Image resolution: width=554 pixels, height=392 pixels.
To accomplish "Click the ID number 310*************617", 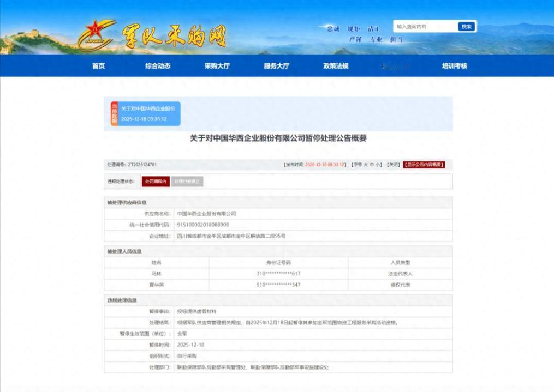I will coord(278,274).
